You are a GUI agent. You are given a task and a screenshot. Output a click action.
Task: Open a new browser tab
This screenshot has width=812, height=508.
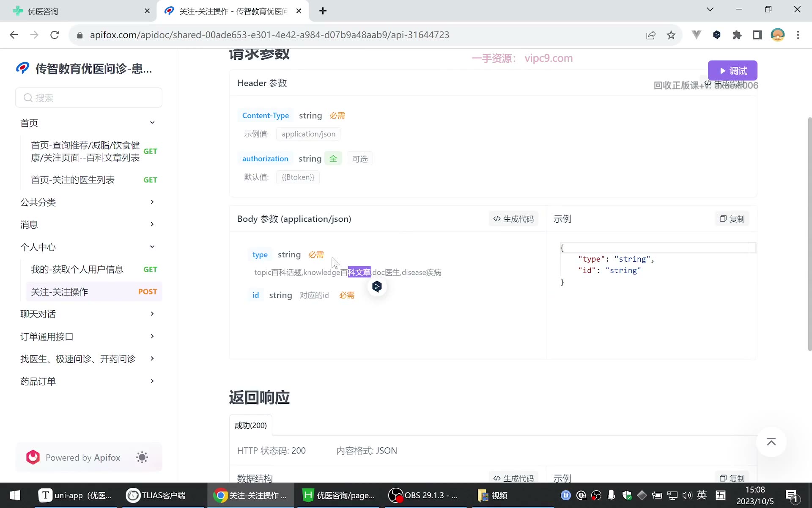[323, 11]
